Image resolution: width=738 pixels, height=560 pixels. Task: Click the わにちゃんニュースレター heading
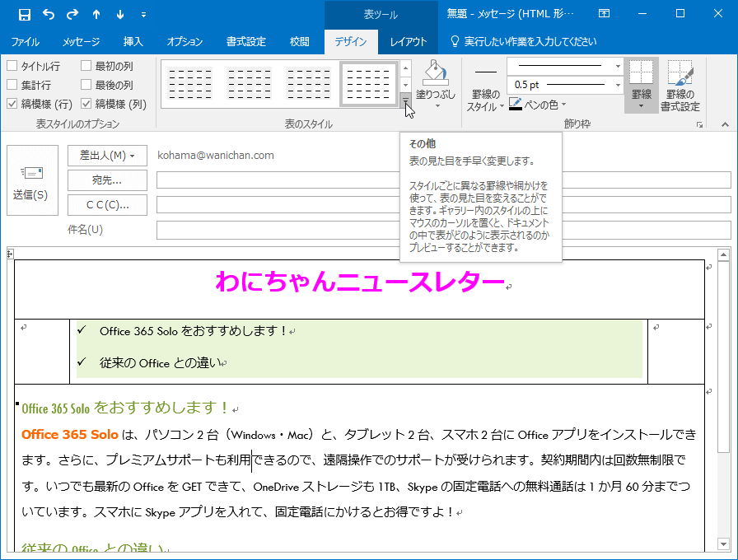point(361,282)
